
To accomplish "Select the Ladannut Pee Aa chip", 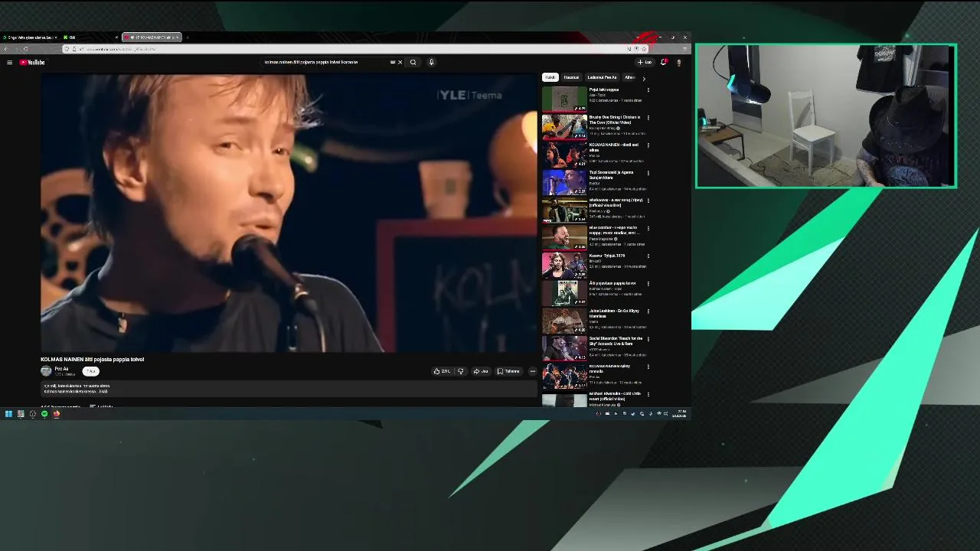I will (x=602, y=77).
